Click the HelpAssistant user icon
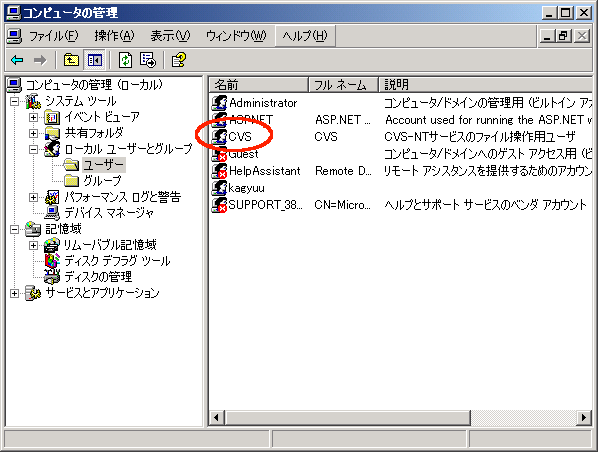598x452 pixels. tap(219, 171)
